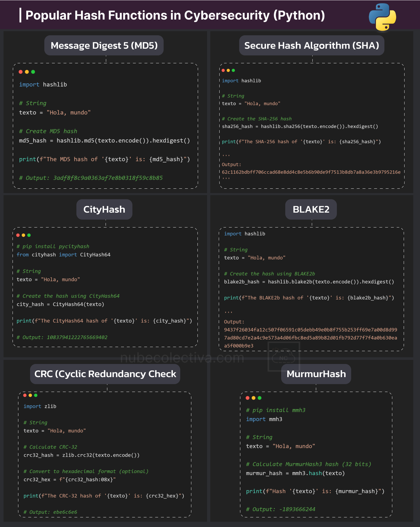Screen dimensions: 420x527
Task: Click the 'import mmh3' line
Action: (x=264, y=419)
